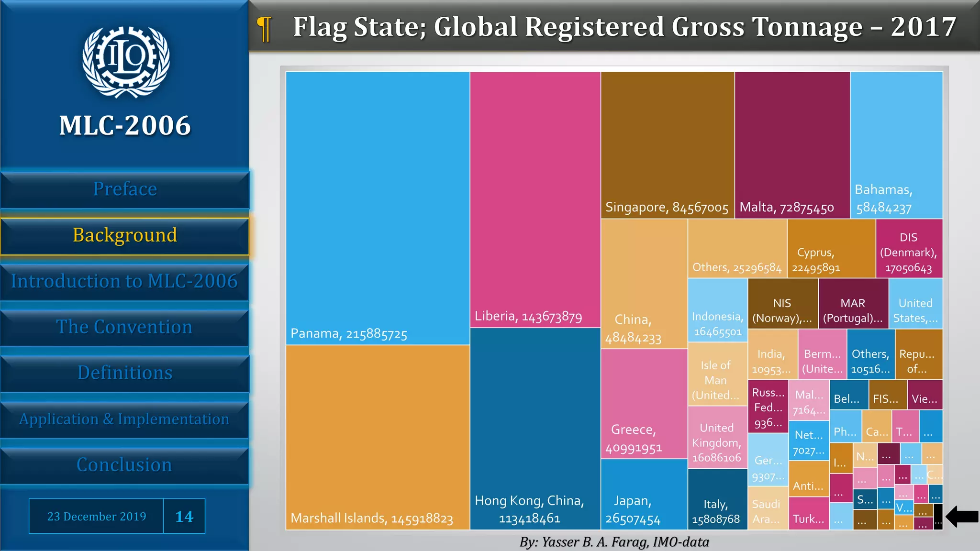
Task: Navigate to the Conclusion section
Action: pyautogui.click(x=124, y=465)
